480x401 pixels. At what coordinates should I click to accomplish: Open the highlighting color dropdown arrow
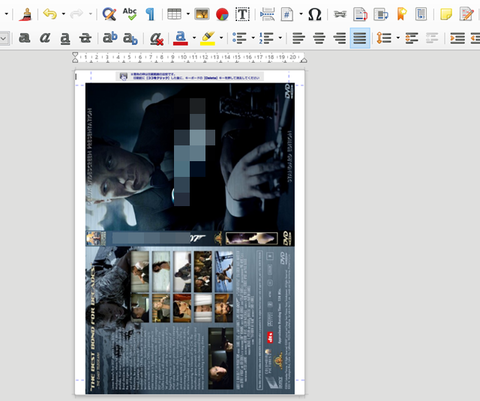coord(221,38)
